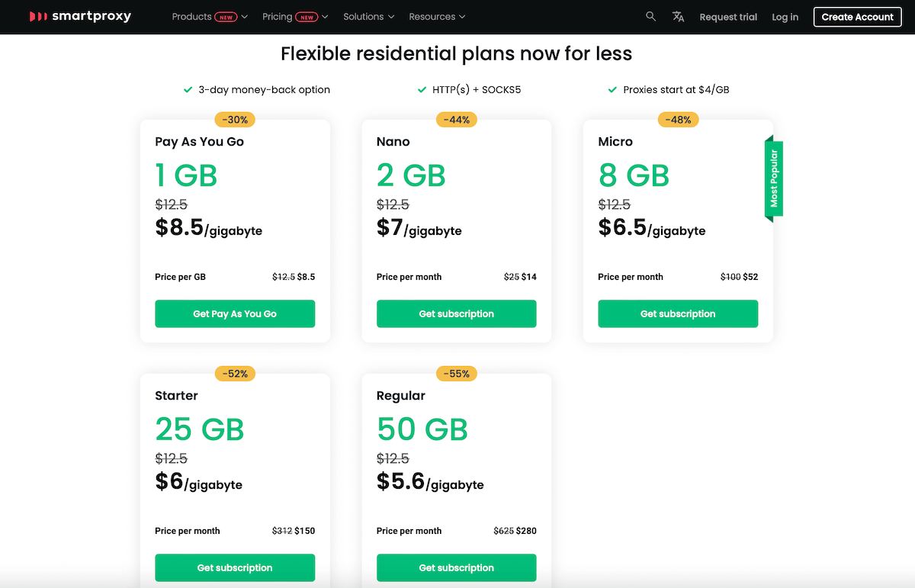Click the Proxies start at $4/GB text
The width and height of the screenshot is (915, 588).
coord(676,90)
